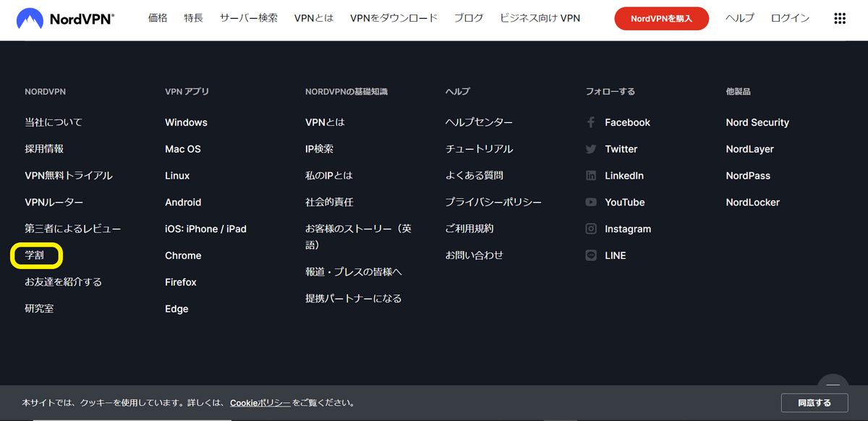Open the Android app link

(183, 203)
